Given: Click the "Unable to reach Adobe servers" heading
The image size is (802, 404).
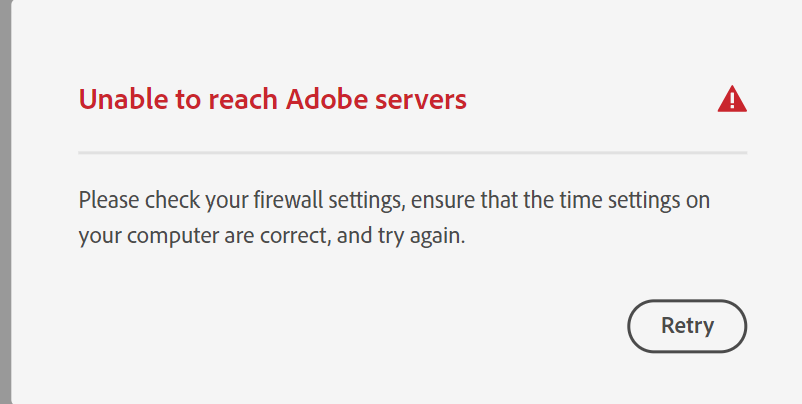Looking at the screenshot, I should pos(272,99).
